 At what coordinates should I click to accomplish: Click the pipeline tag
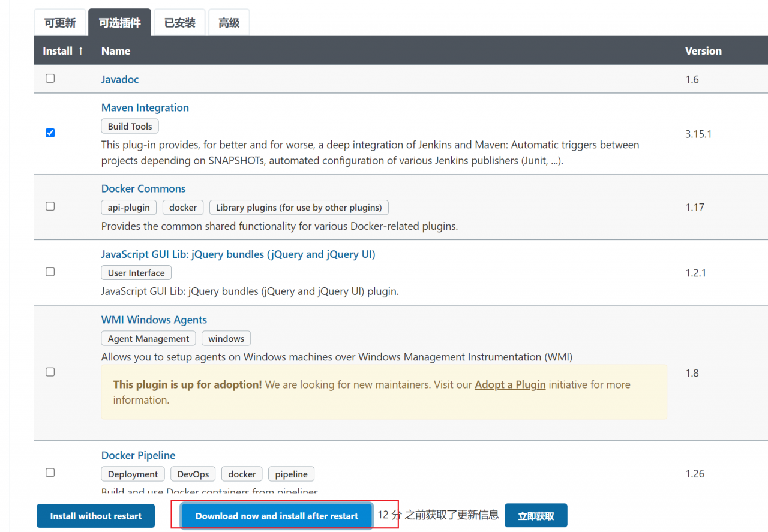[x=292, y=474]
